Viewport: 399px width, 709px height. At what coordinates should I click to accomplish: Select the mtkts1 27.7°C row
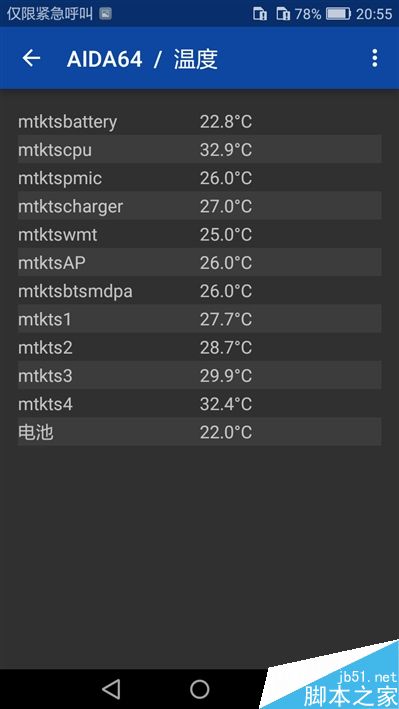(200, 319)
